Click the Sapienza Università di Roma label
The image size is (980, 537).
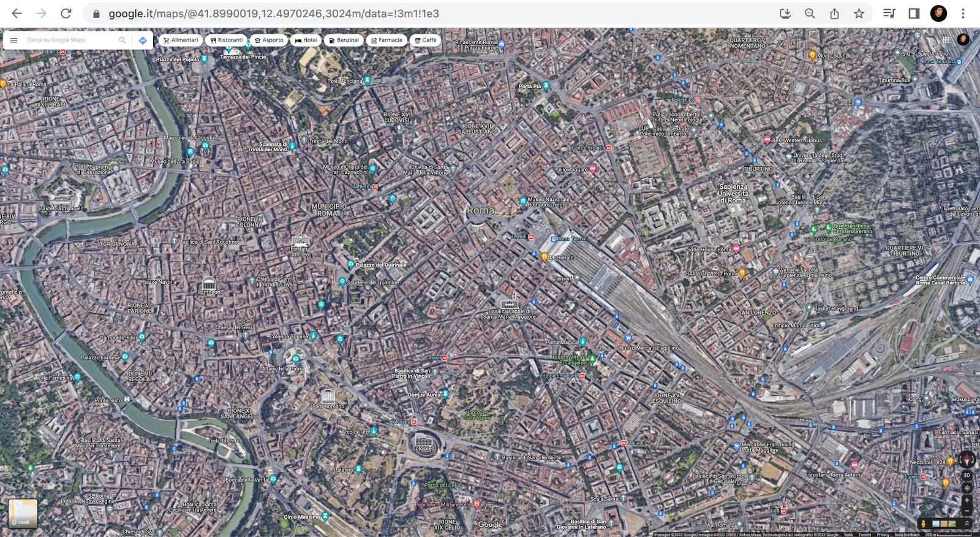[733, 193]
